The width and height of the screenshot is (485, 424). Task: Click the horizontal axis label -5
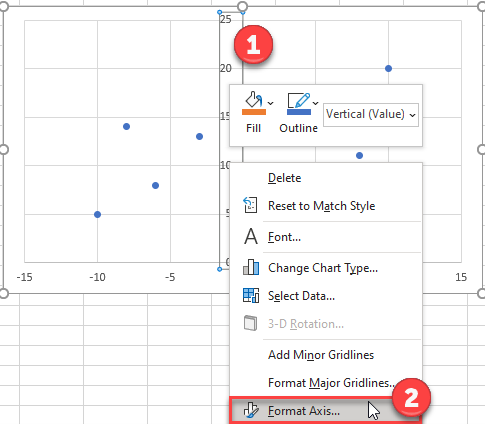170,277
